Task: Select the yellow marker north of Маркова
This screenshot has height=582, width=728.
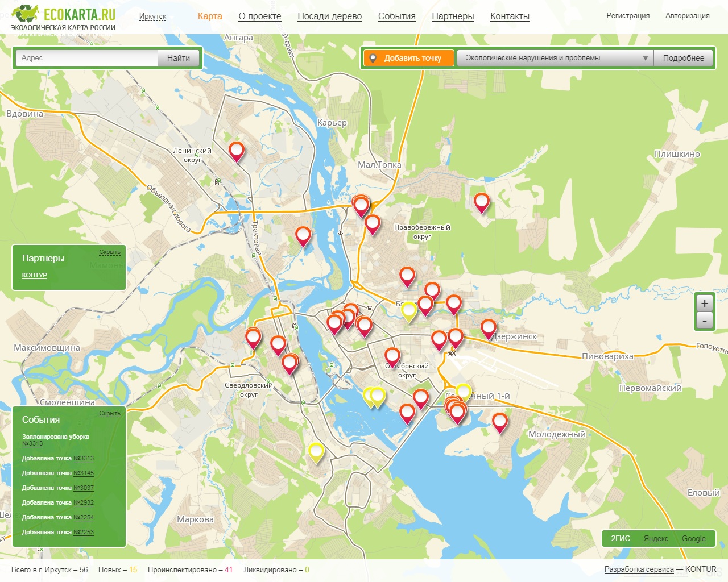Action: pos(316,452)
